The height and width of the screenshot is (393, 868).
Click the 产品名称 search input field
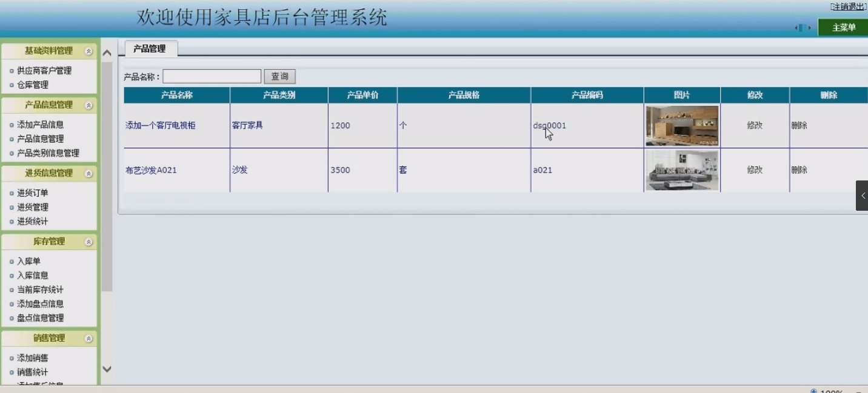pos(212,76)
